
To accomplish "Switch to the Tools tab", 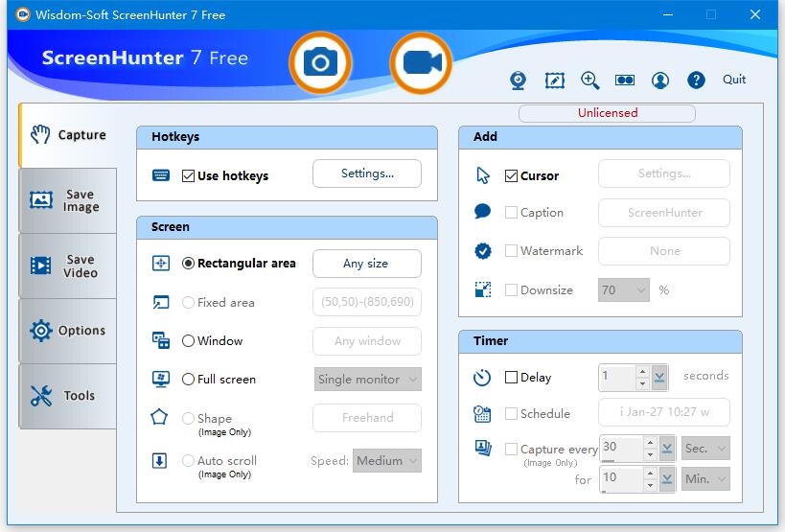I will click(68, 396).
